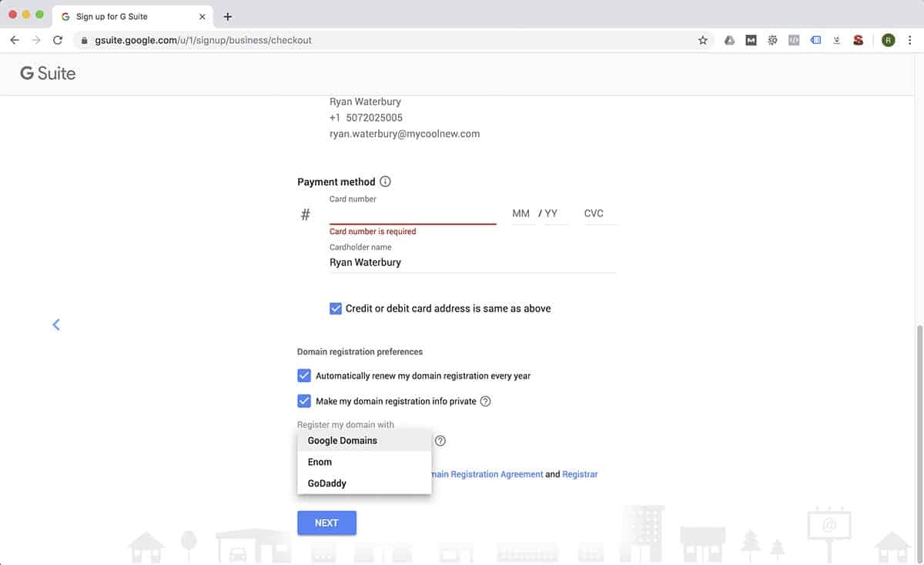924x565 pixels.
Task: Click the contact name Ryan Waterbury above the phone number
Action: tap(365, 102)
